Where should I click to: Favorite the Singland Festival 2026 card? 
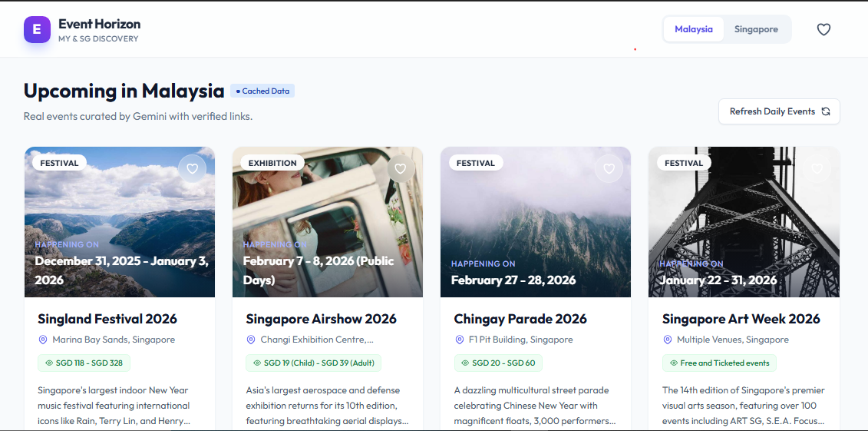click(x=192, y=169)
